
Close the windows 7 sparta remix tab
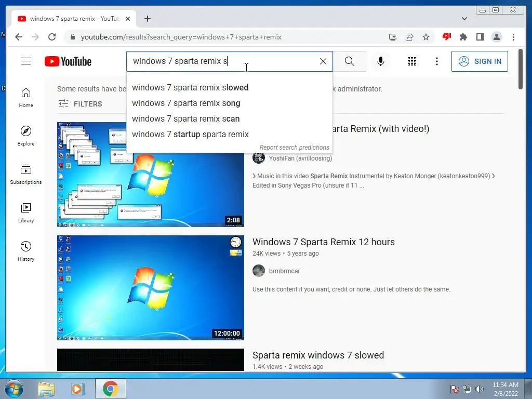coord(128,19)
